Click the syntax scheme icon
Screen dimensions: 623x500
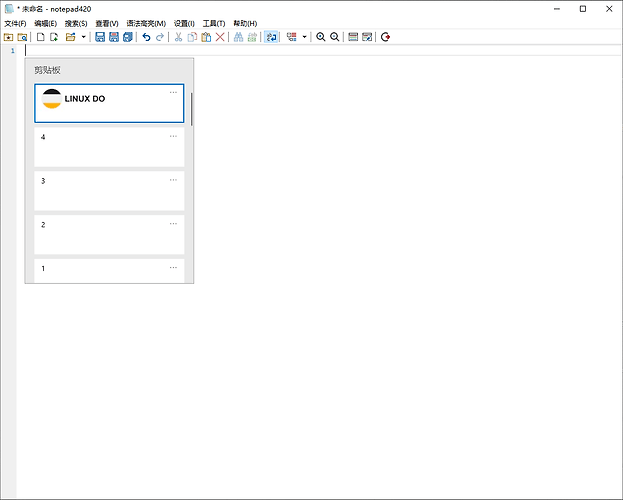coord(353,37)
